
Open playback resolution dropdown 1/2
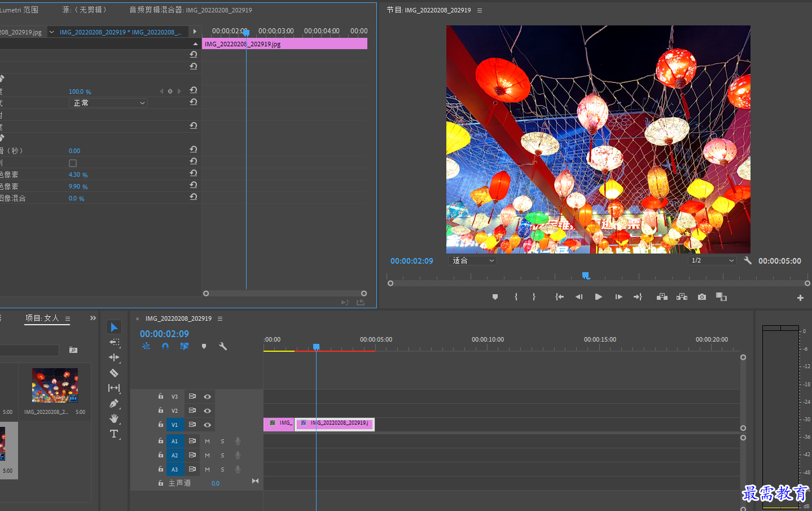pos(713,260)
